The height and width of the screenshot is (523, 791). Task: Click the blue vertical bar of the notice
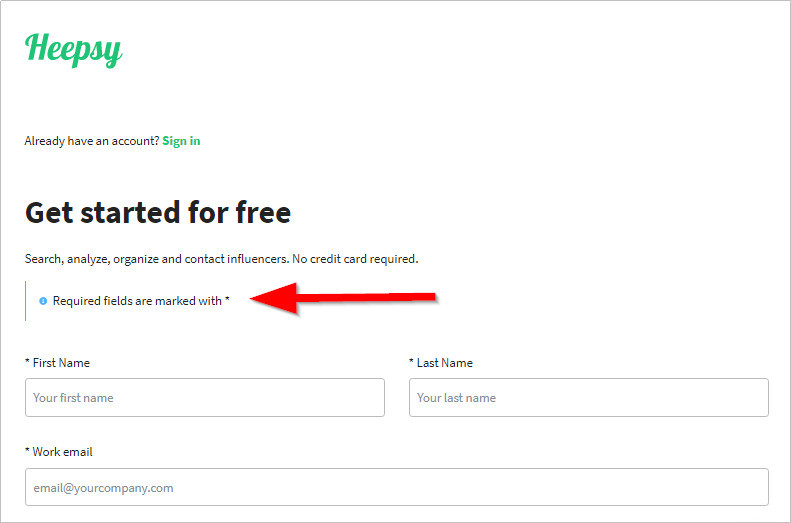tap(25, 301)
